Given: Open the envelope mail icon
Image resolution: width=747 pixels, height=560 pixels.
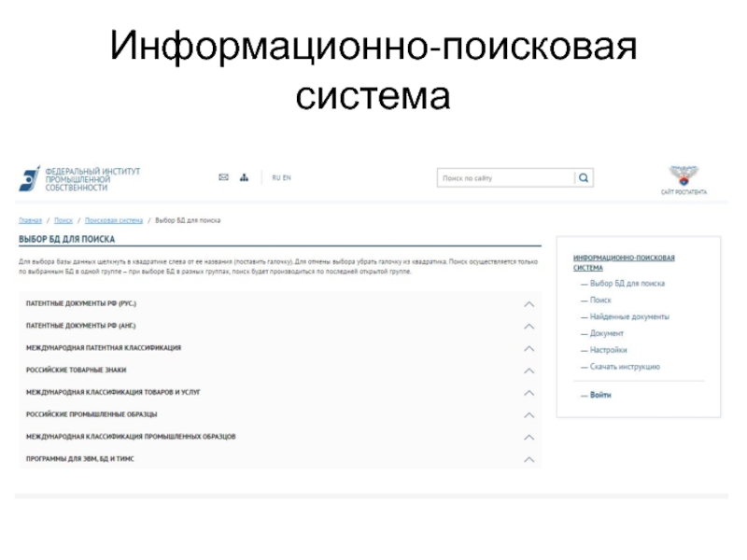Looking at the screenshot, I should pos(223,177).
